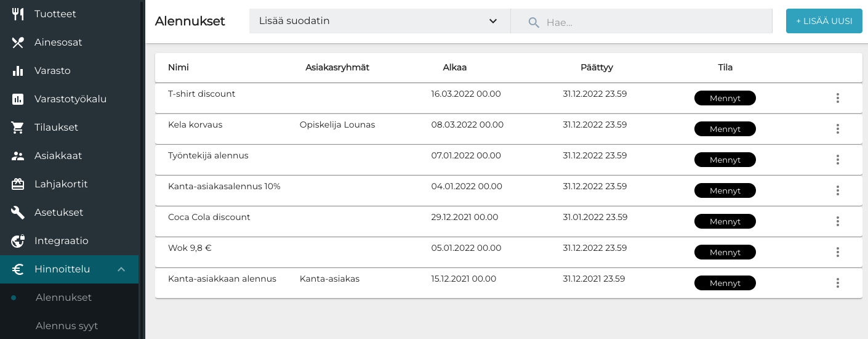The image size is (868, 339).
Task: Open options menu for T-shirt discount row
Action: tap(837, 98)
